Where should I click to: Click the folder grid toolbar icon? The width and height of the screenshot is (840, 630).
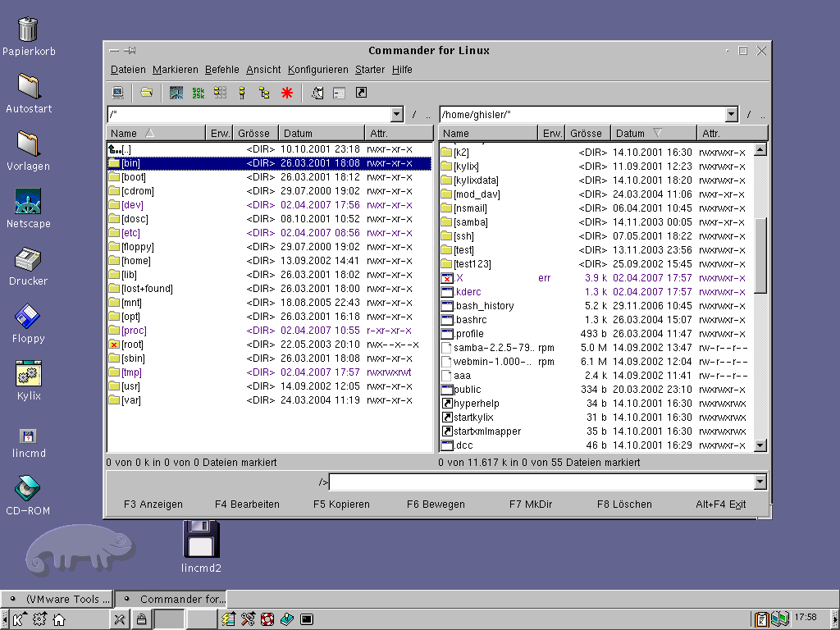coord(220,93)
